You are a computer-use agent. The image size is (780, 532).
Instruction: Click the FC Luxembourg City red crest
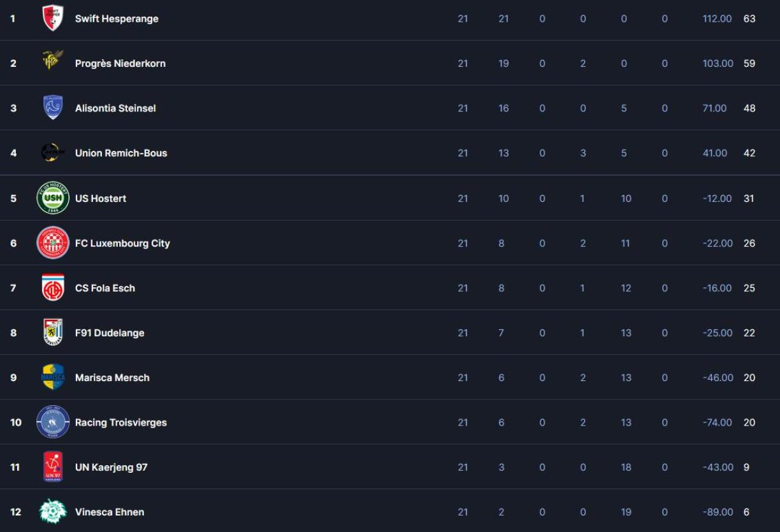[x=53, y=243]
